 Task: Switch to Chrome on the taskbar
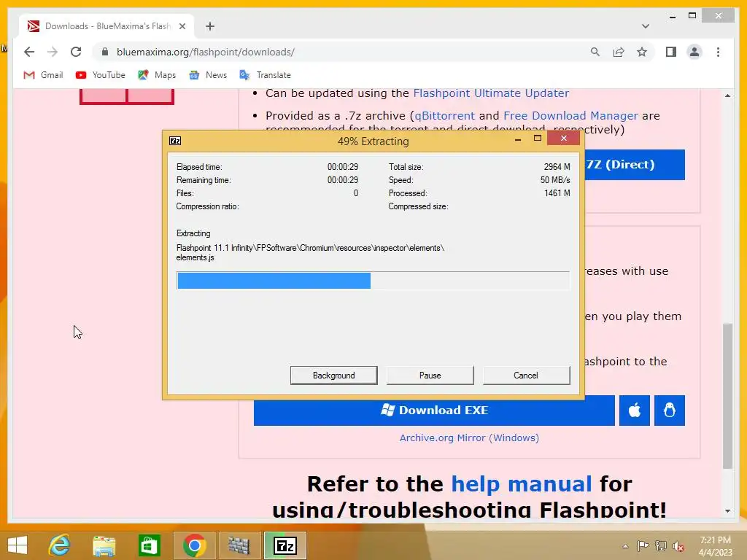(x=194, y=545)
